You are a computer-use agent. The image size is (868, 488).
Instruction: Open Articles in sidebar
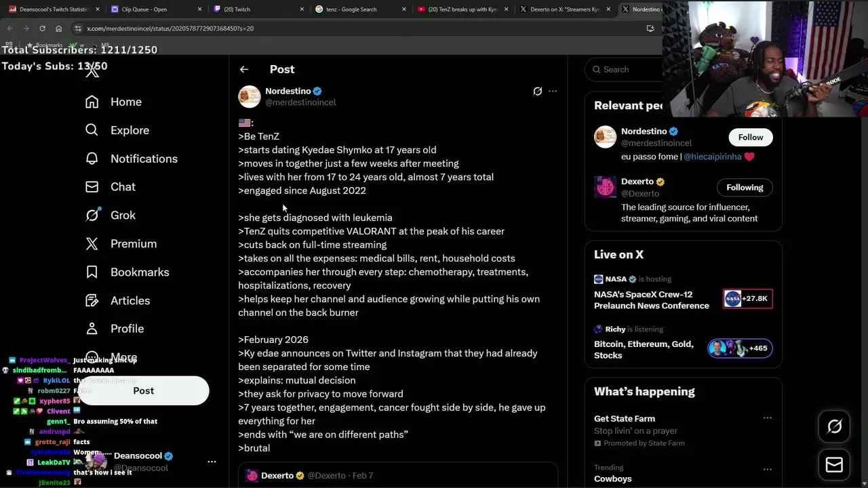tap(117, 301)
